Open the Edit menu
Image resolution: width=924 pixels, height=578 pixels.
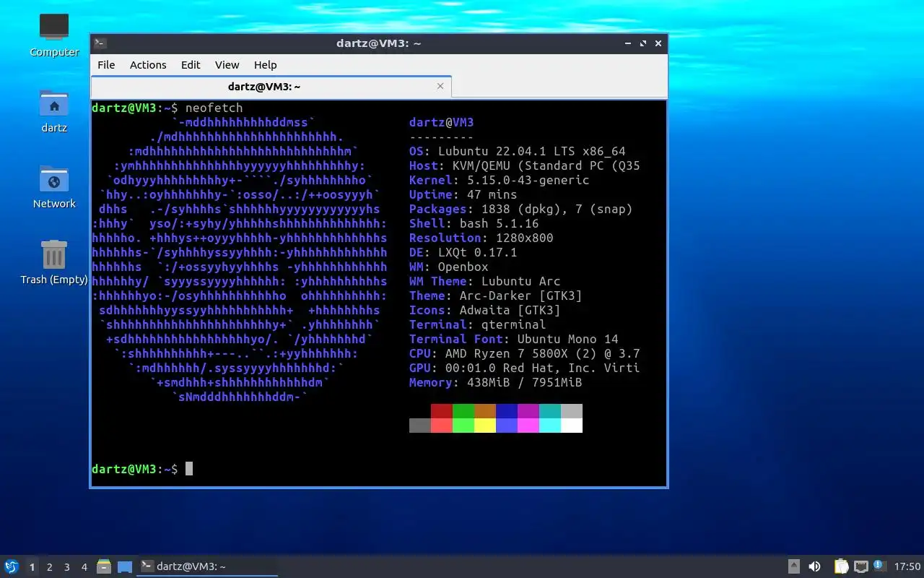tap(191, 65)
